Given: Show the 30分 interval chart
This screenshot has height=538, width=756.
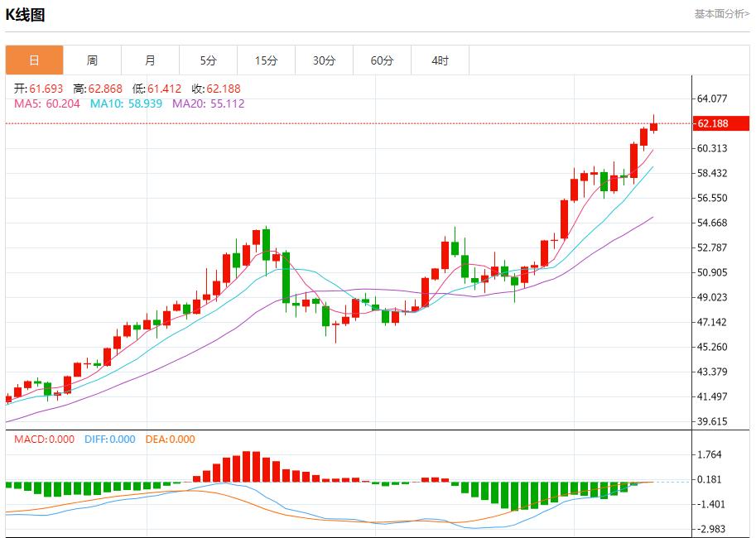Looking at the screenshot, I should pyautogui.click(x=324, y=60).
